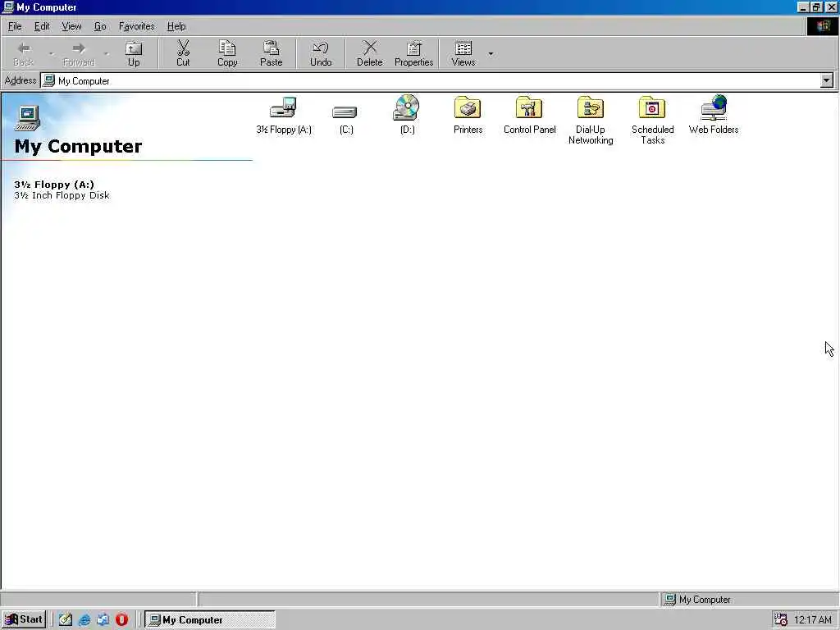The width and height of the screenshot is (840, 630).
Task: Click the Back toolbar button
Action: pos(24,53)
